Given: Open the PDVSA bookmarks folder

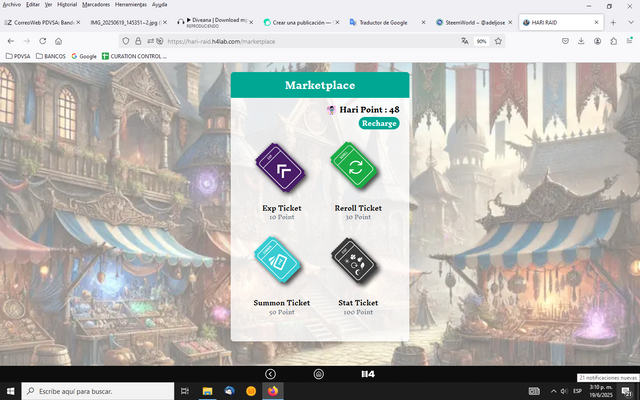Looking at the screenshot, I should (x=18, y=56).
